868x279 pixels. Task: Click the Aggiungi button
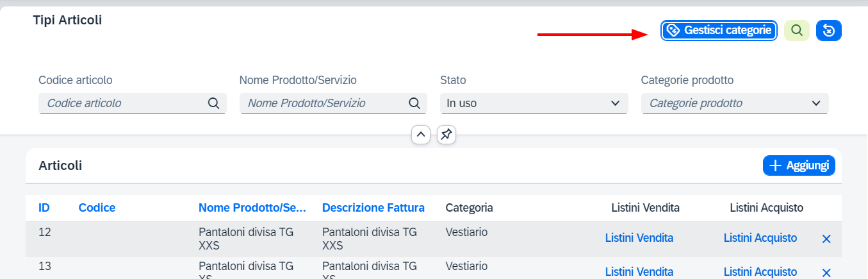[x=799, y=165]
